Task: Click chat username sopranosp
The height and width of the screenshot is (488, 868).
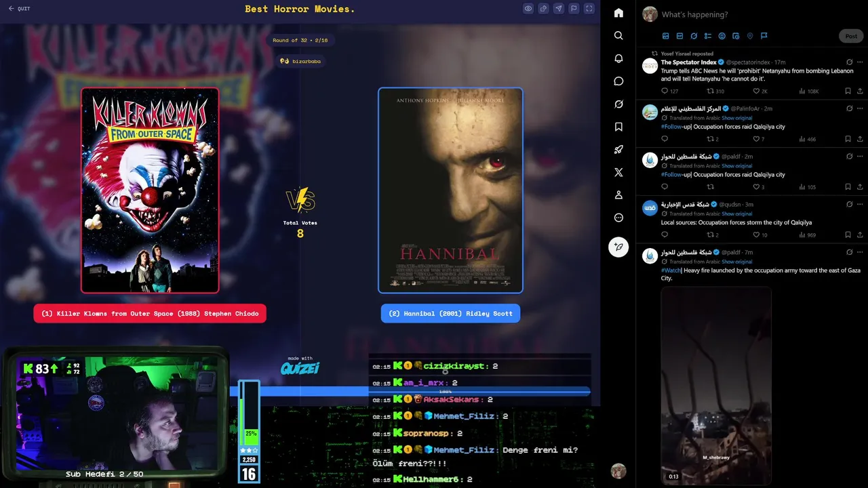Action: pos(426,433)
